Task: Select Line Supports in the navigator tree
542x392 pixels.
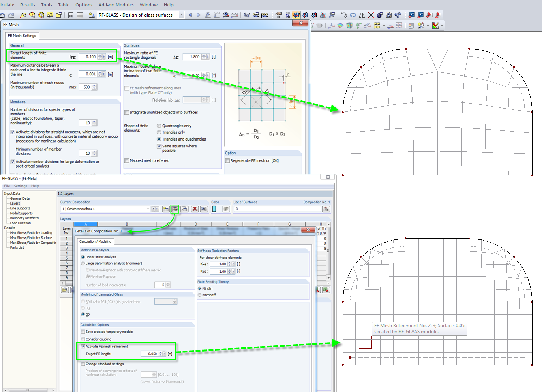Action: tap(20, 208)
